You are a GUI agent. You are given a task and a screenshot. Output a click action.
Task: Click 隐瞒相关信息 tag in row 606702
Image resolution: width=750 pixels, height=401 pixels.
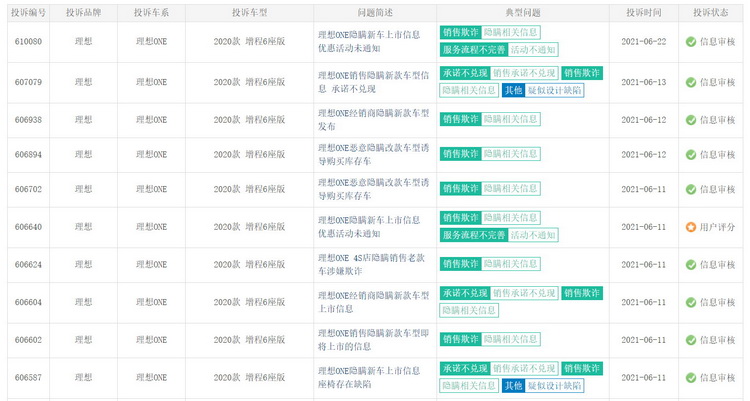coord(510,189)
